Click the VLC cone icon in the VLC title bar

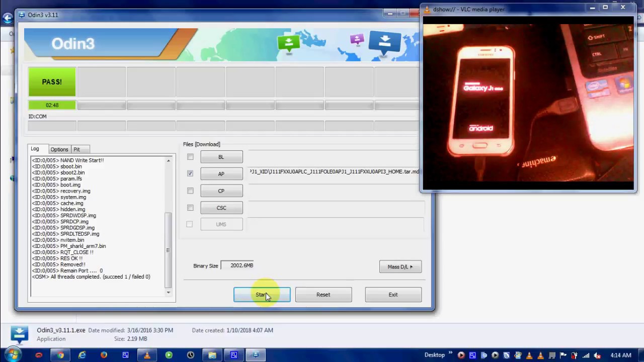(x=428, y=9)
